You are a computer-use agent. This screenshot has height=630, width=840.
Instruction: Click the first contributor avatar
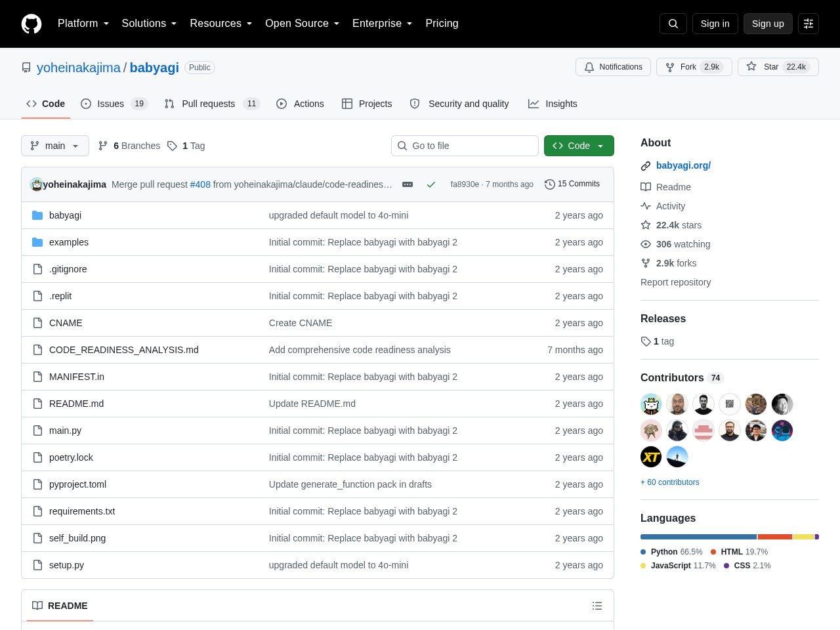click(651, 404)
